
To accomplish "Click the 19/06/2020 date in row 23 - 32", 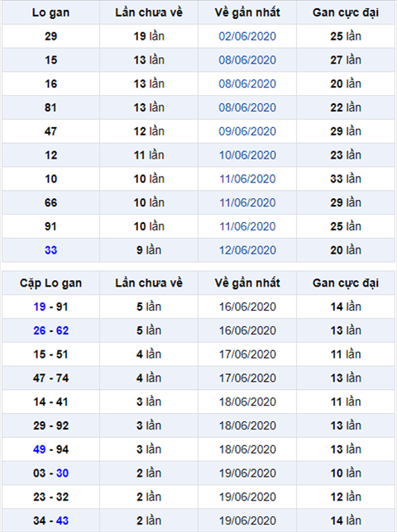I will click(247, 496).
